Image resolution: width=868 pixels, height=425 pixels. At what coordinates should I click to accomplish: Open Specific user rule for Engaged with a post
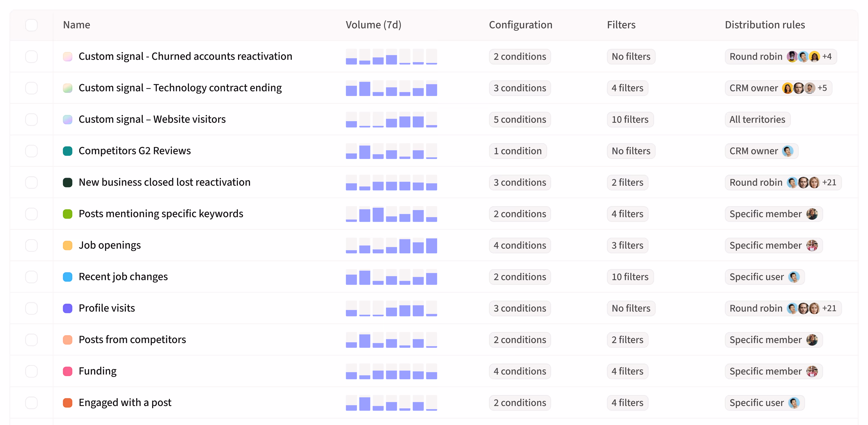(x=765, y=403)
